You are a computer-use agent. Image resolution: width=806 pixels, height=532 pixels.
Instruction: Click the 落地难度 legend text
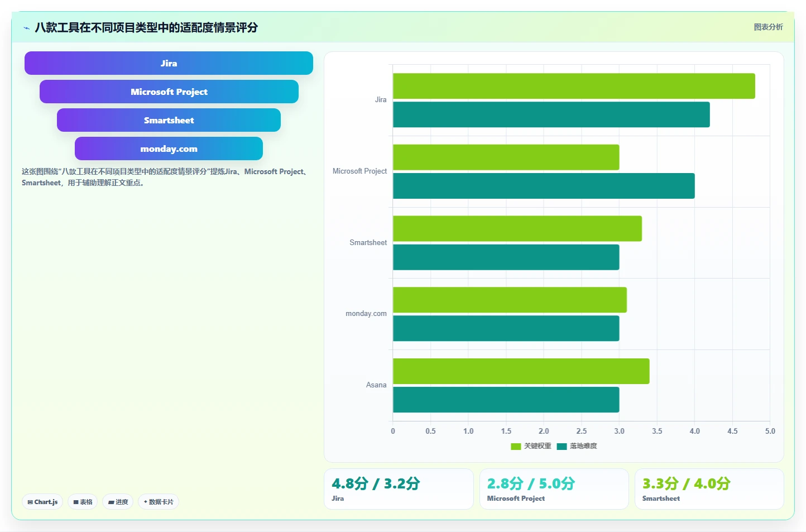pos(583,446)
